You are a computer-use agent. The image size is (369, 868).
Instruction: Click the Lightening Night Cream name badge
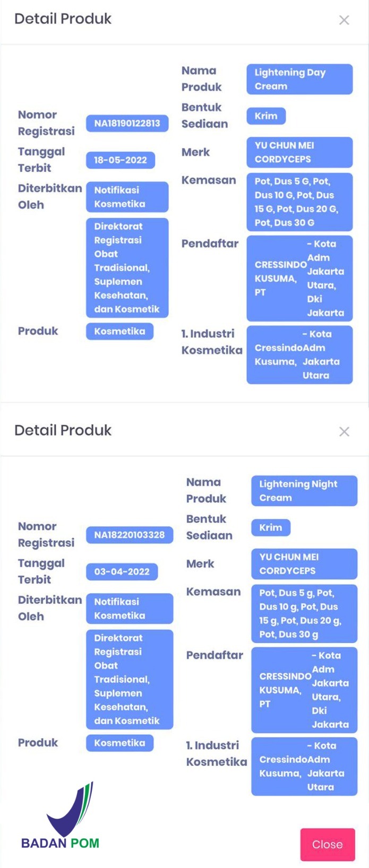[x=304, y=491]
